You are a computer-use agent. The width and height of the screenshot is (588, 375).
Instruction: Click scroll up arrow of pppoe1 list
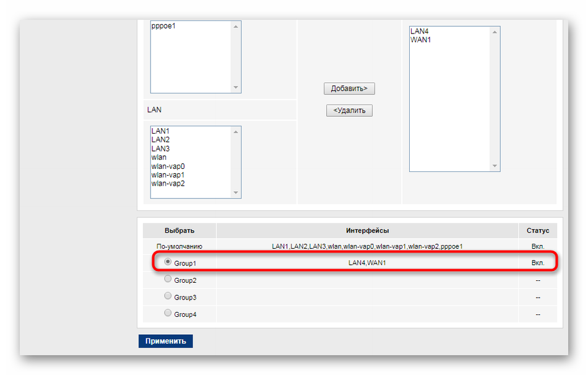pyautogui.click(x=235, y=27)
